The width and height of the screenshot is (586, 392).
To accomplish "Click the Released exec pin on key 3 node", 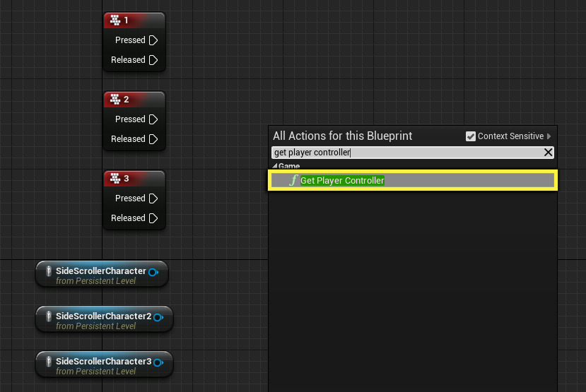I will (x=153, y=218).
